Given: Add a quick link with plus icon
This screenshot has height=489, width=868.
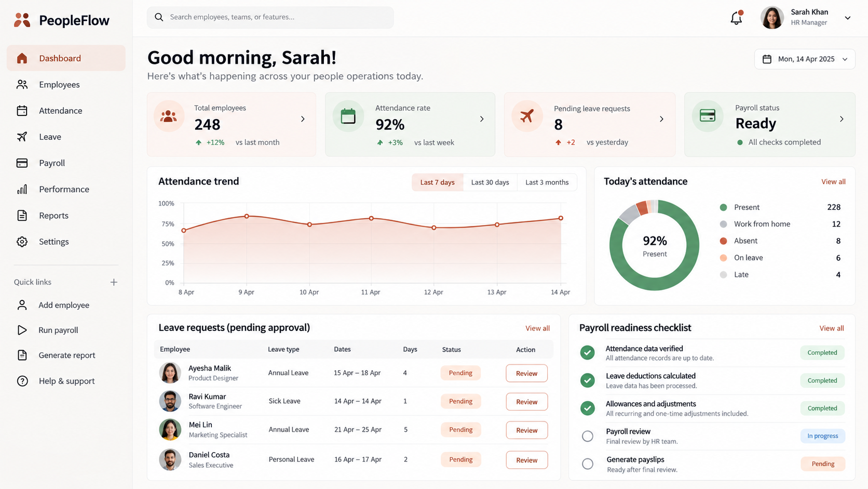Looking at the screenshot, I should click(114, 282).
